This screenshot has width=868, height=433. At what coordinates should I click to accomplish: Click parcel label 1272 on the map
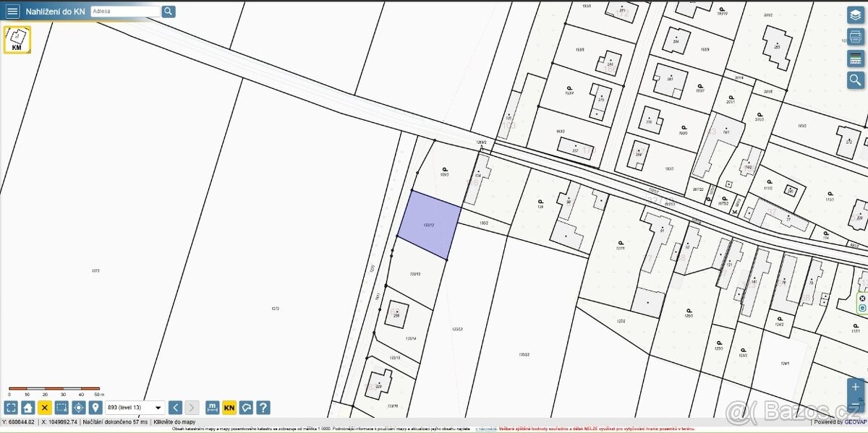275,309
